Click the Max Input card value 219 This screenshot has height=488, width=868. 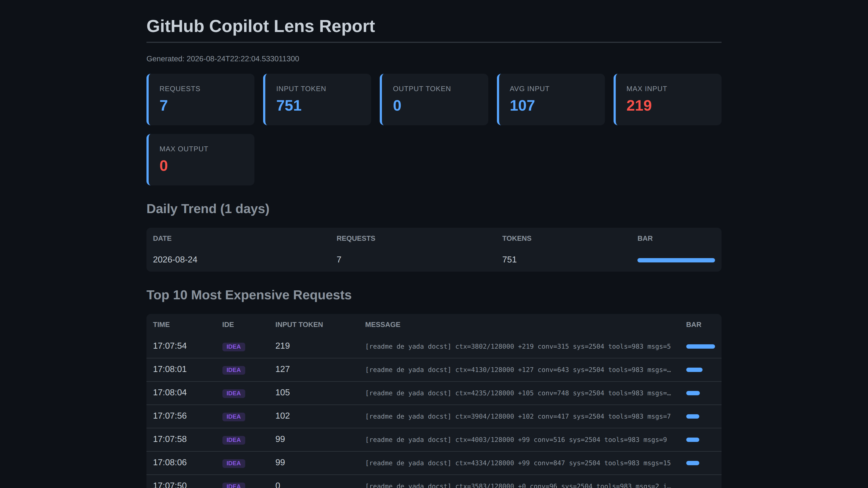[639, 106]
